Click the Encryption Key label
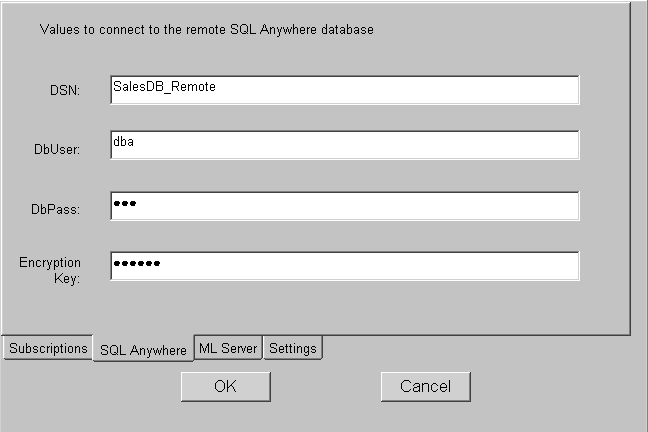 [50, 270]
